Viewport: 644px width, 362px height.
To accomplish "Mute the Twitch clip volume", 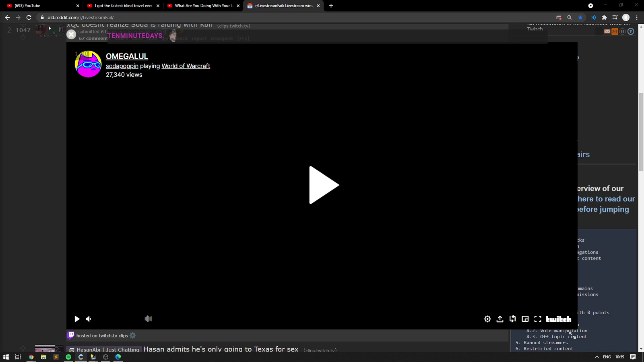I will [x=89, y=319].
